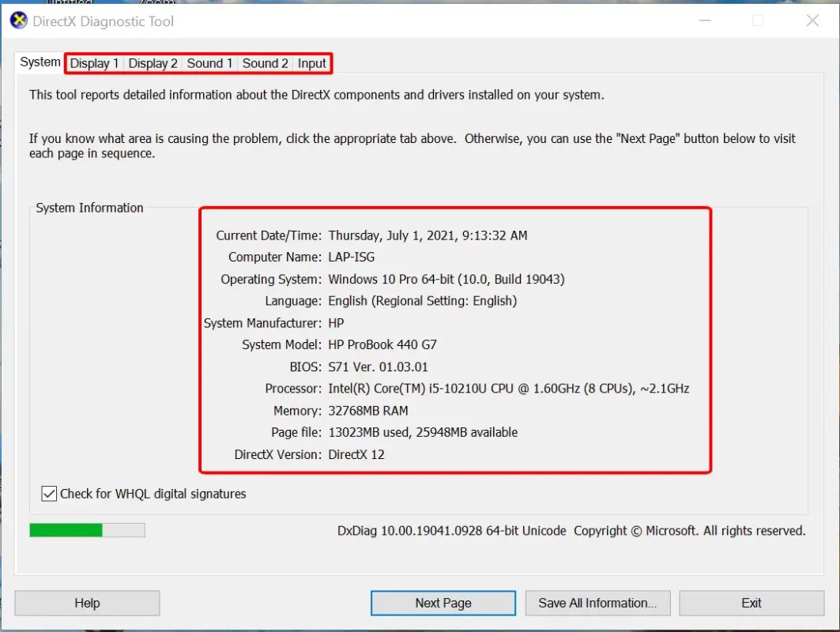Close the DirectX Diagnostic Tool window

812,21
